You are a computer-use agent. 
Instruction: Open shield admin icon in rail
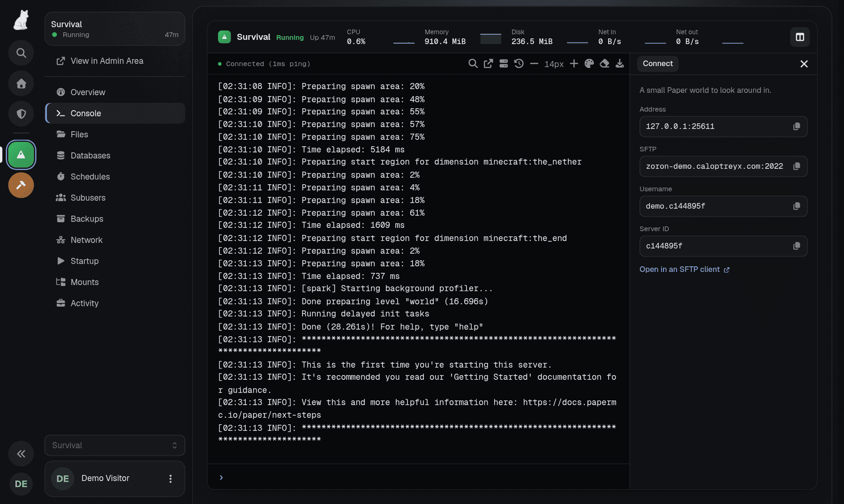point(21,114)
